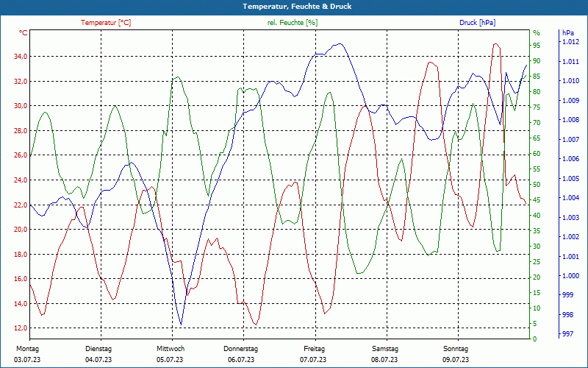Click the 1.012 pressure axis value
This screenshot has height=368, width=588.
pyautogui.click(x=570, y=42)
